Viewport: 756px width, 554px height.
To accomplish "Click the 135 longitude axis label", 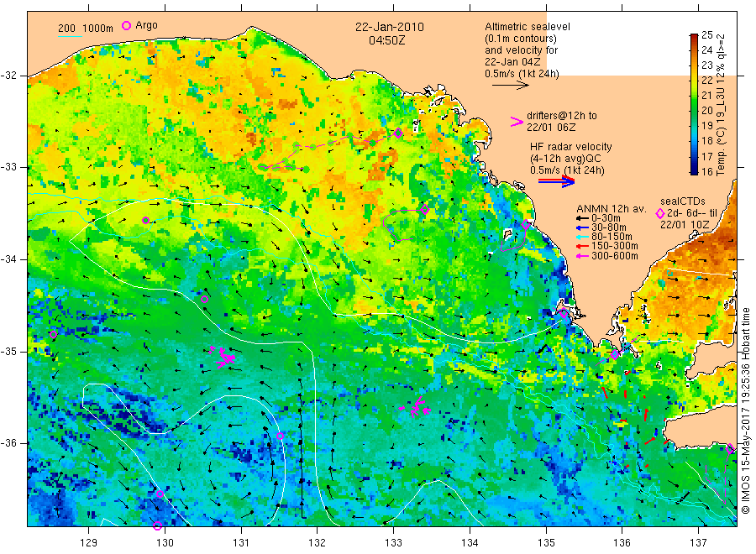I will [546, 543].
